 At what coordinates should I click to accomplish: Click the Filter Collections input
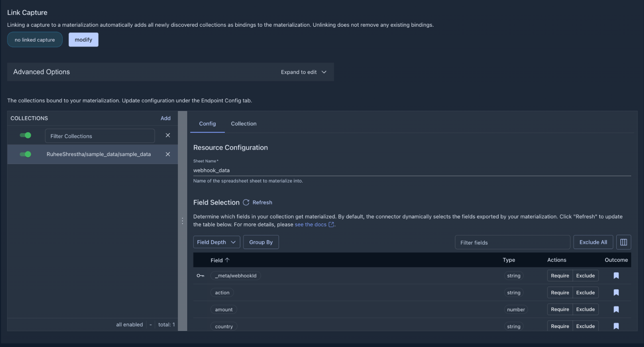[x=100, y=136]
